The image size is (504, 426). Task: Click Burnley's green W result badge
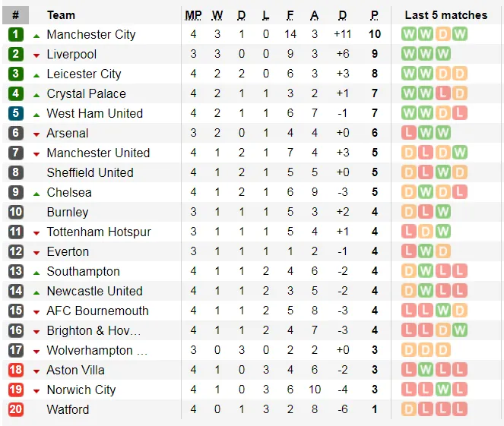(x=442, y=212)
